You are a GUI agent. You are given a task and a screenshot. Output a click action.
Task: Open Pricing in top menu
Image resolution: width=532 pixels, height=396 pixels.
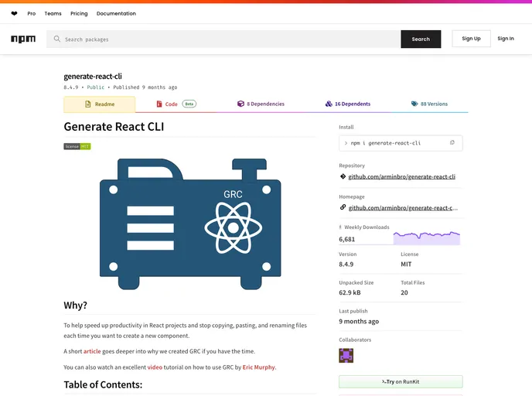click(x=79, y=14)
